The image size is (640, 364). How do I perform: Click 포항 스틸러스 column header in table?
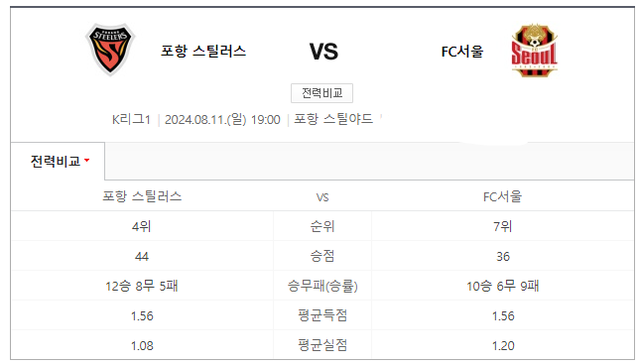click(142, 196)
